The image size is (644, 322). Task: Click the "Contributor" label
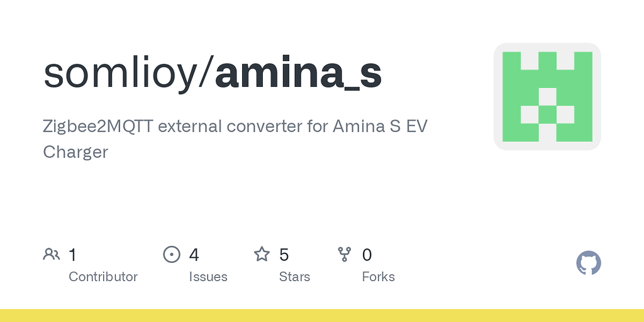click(103, 277)
